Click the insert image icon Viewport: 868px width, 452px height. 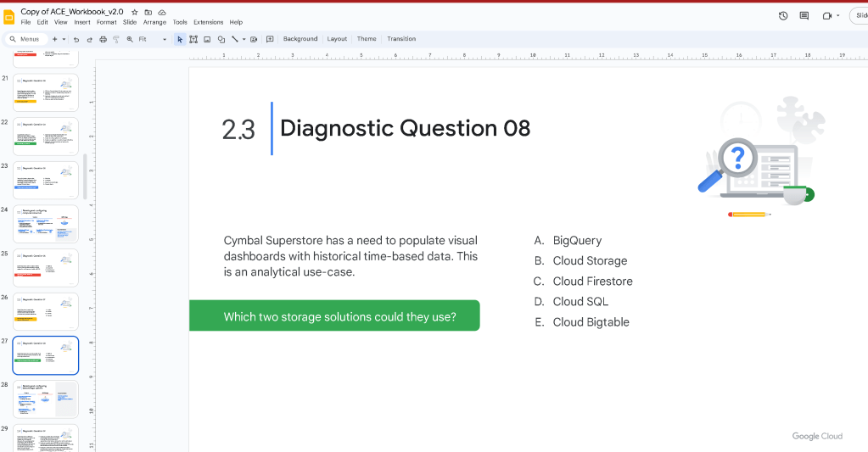[207, 39]
